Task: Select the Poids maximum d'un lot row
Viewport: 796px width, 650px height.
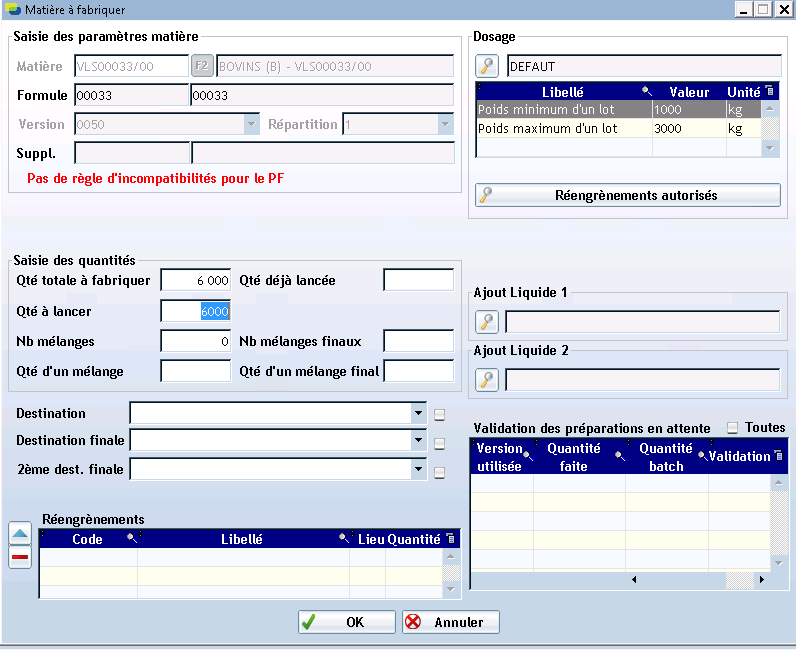Action: [x=618, y=128]
